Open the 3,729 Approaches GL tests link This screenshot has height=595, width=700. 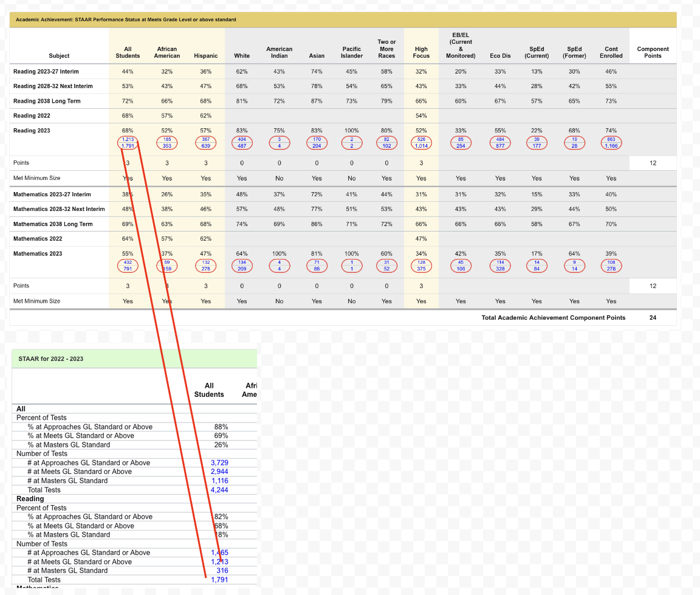219,463
